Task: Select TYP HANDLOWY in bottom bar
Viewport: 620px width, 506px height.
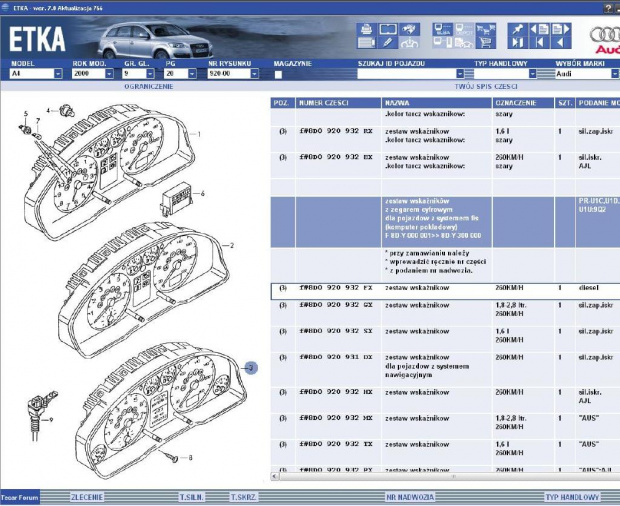Action: pos(572,497)
